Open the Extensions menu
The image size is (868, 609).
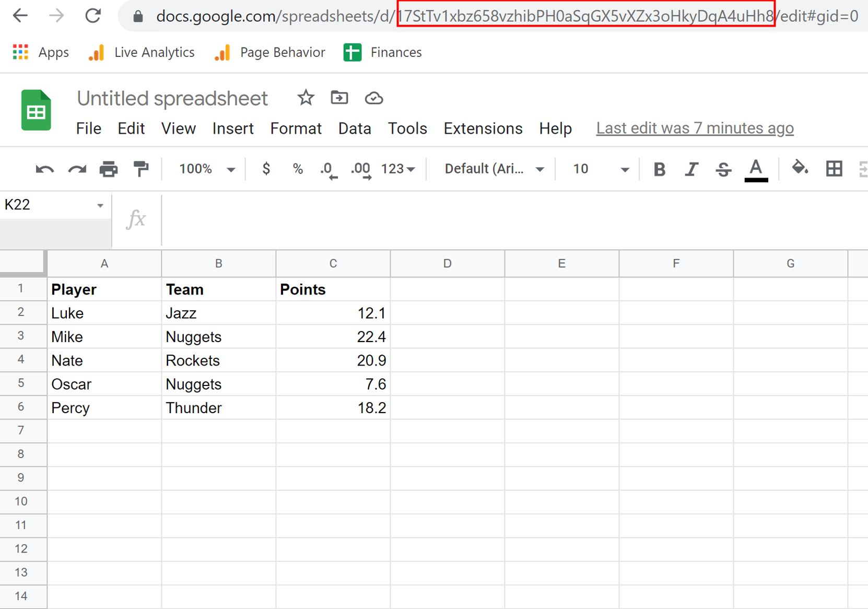click(483, 128)
